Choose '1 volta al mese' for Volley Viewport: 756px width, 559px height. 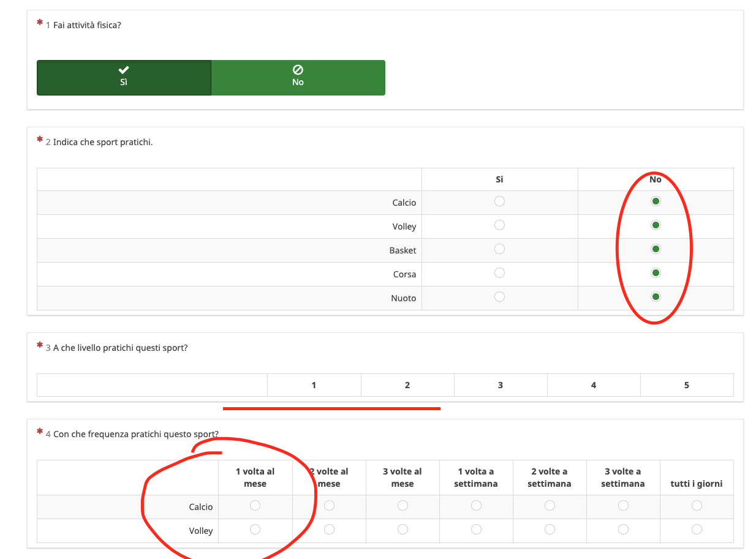click(x=255, y=530)
